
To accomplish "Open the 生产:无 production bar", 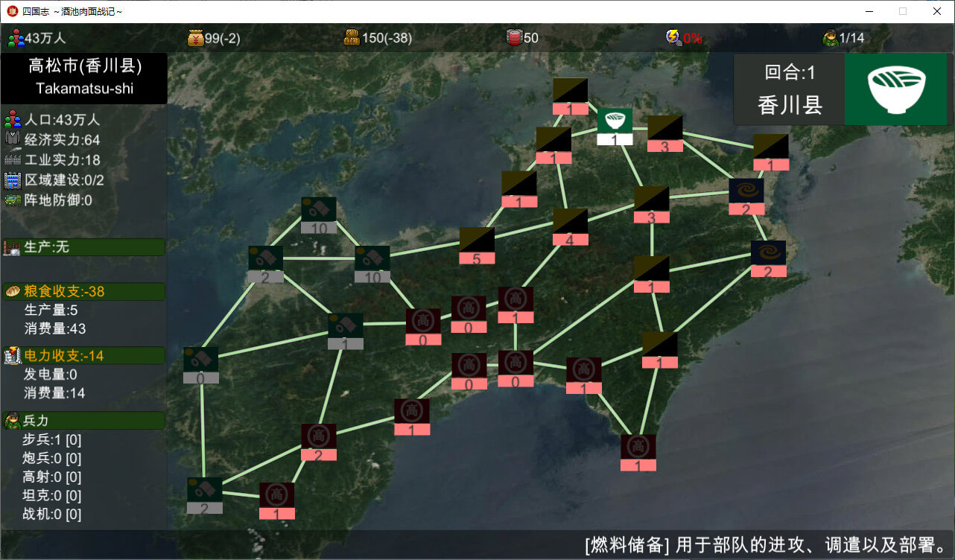I will point(83,247).
